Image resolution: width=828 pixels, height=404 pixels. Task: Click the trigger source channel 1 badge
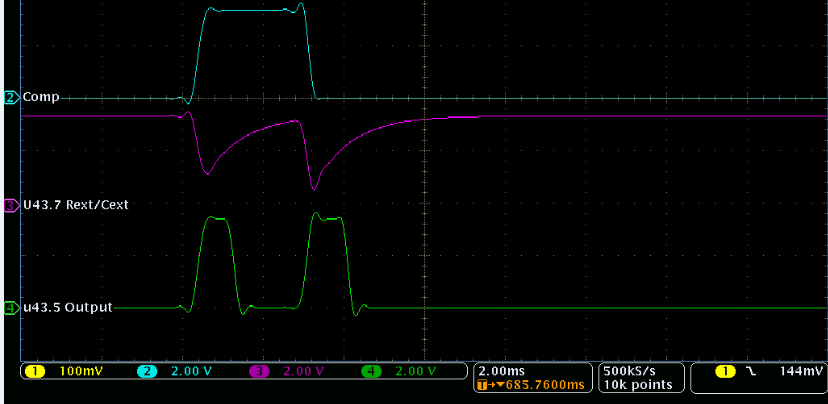coord(725,372)
